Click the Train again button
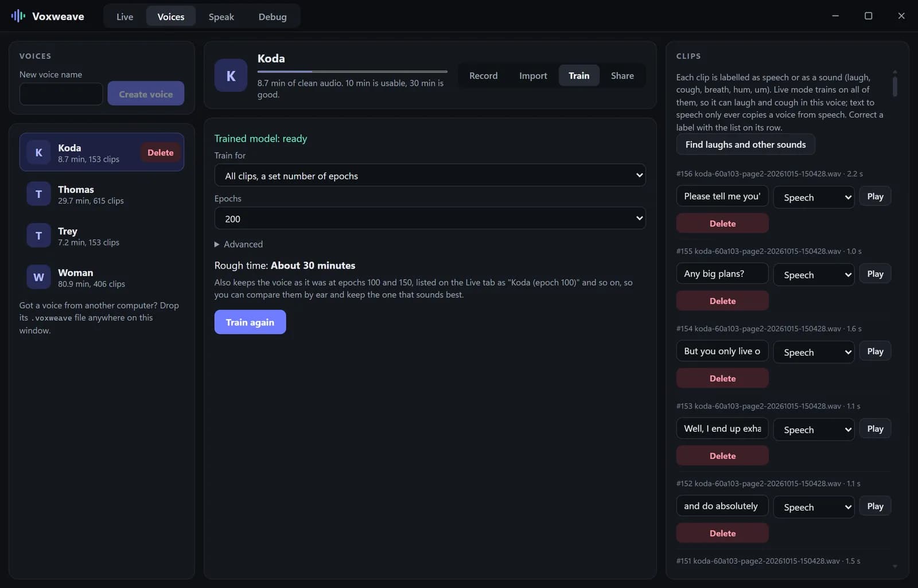 pyautogui.click(x=250, y=322)
